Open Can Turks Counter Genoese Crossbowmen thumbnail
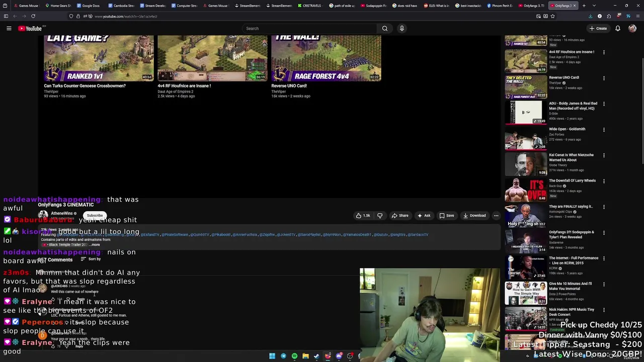Screen dimensions: 644x362 [99, 58]
